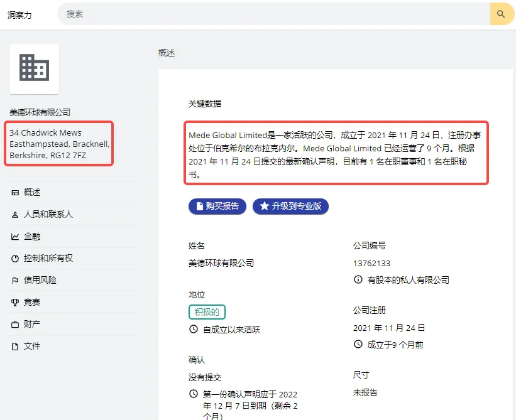Click the 购买报告 button
Viewport: 516px width, 420px height.
click(217, 206)
